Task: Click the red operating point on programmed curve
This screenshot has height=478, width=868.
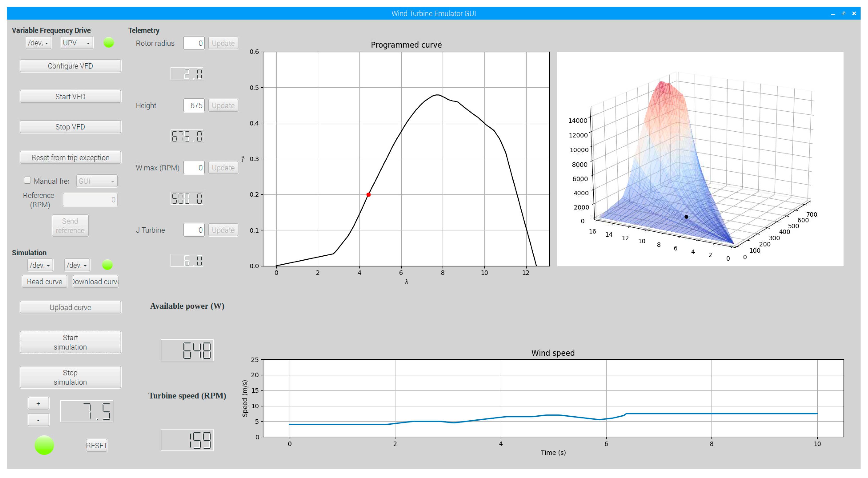Action: 368,195
